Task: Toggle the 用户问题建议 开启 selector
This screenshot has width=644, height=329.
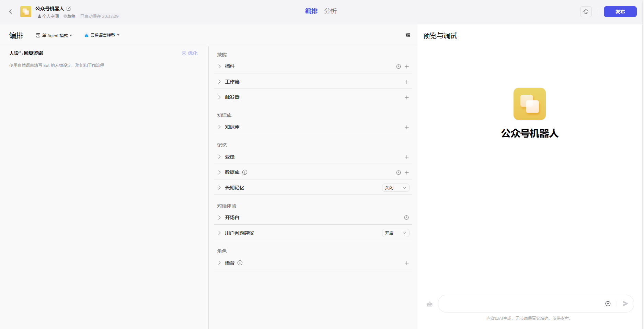Action: pyautogui.click(x=395, y=233)
